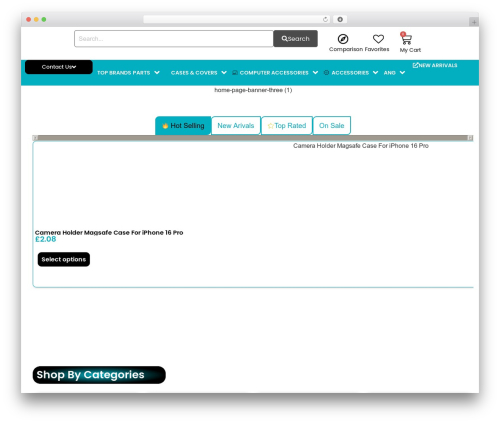Click the £2.08 price text

coord(46,239)
